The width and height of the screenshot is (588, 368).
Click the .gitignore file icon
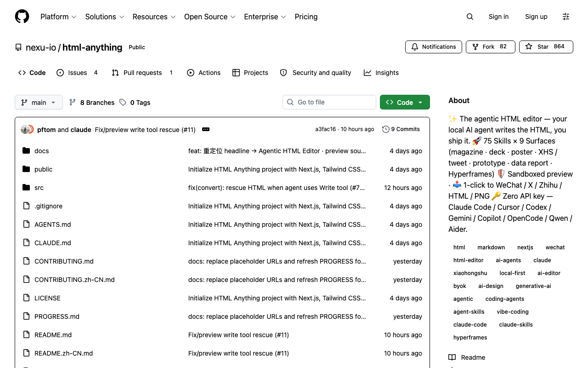[26, 206]
